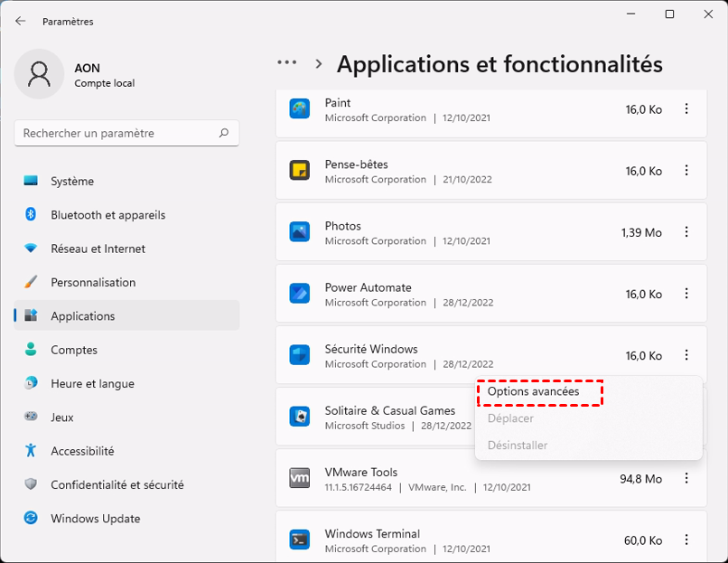Click the Paint app icon
The height and width of the screenshot is (563, 728).
coord(300,109)
